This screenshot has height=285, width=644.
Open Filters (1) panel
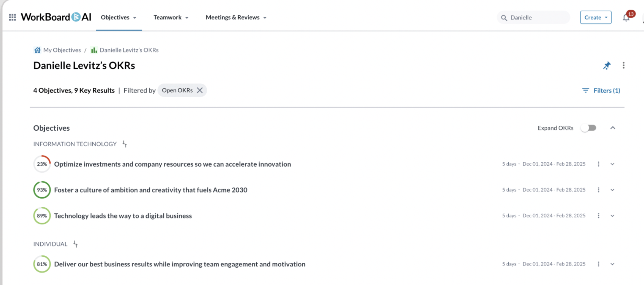(601, 90)
